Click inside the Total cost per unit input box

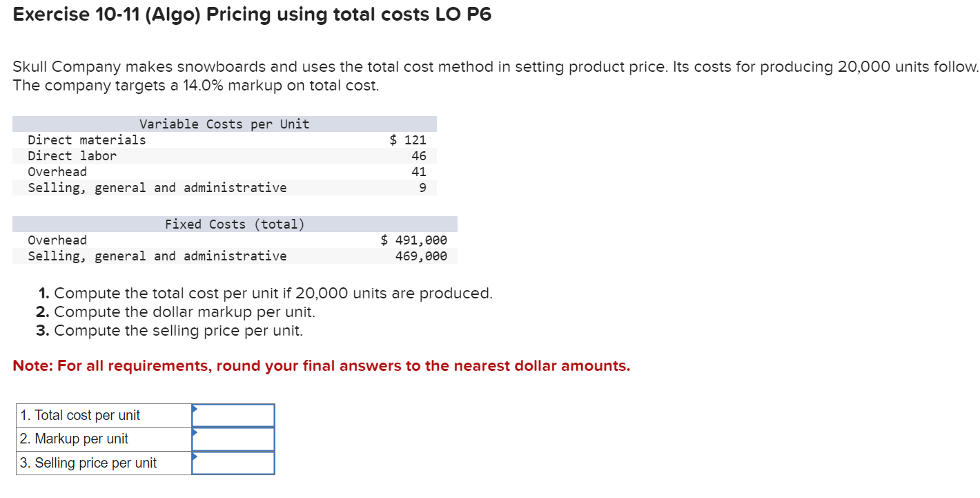235,414
